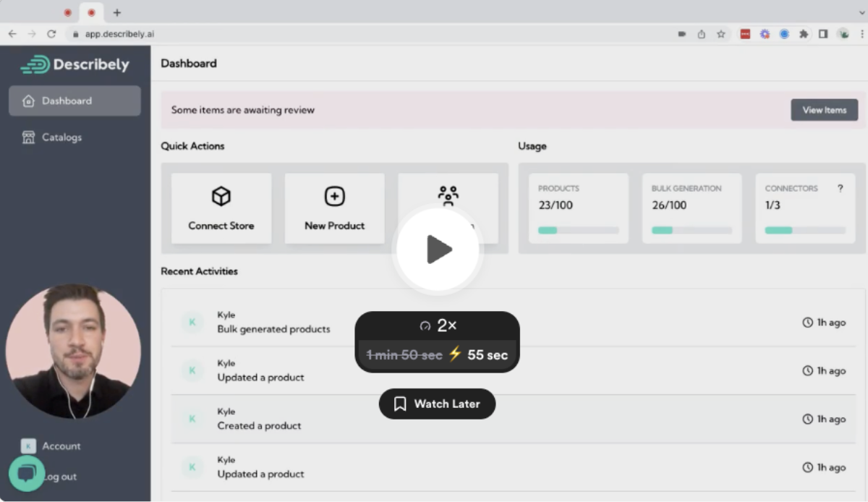The height and width of the screenshot is (502, 868).
Task: Open the chat support bubble
Action: tap(27, 473)
